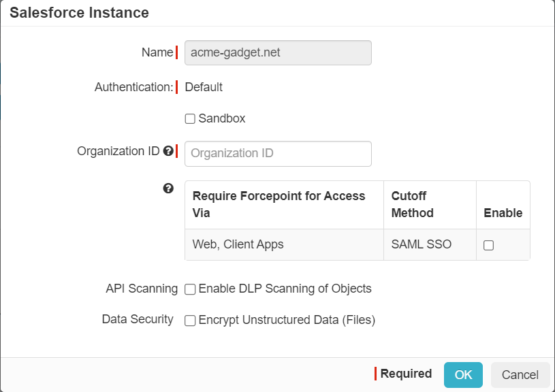
Task: Confirm the instance with the OK button
Action: (x=463, y=374)
